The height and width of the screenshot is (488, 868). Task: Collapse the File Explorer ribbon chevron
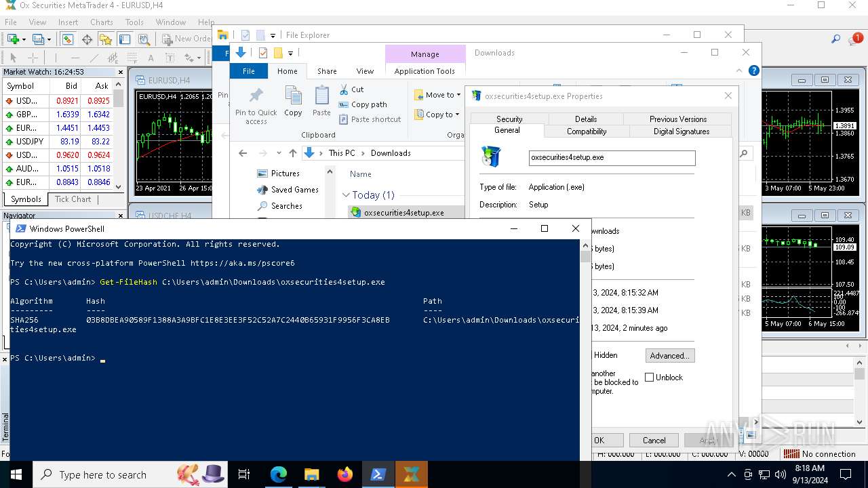pyautogui.click(x=739, y=70)
